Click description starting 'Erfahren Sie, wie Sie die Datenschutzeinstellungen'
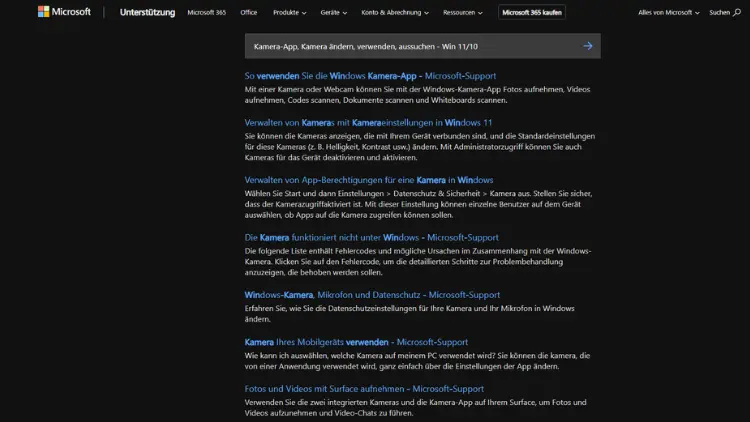 [x=409, y=313]
